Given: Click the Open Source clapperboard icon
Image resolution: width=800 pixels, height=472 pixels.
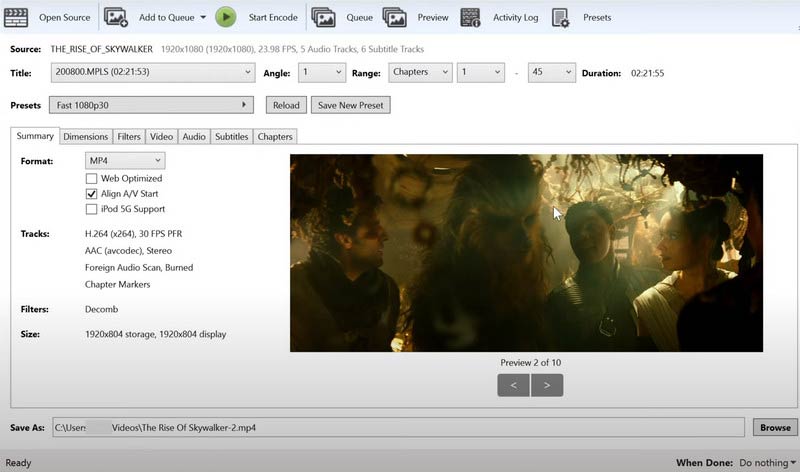Looking at the screenshot, I should point(16,17).
